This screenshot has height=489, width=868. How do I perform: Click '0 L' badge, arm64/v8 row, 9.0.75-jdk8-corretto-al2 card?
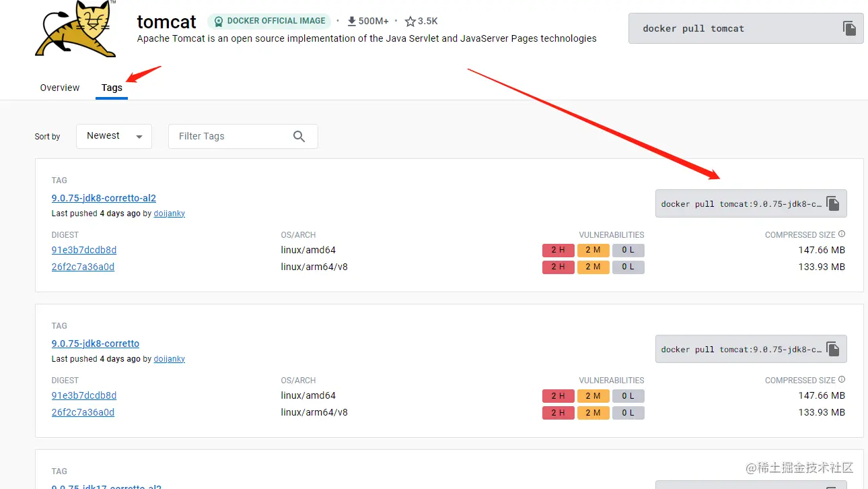point(628,267)
